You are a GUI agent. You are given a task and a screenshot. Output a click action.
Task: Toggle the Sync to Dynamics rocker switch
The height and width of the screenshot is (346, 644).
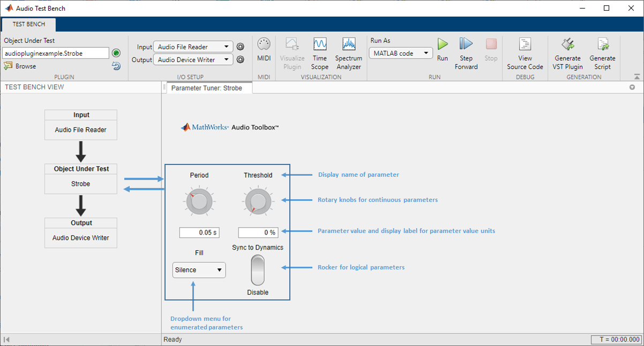(x=258, y=270)
